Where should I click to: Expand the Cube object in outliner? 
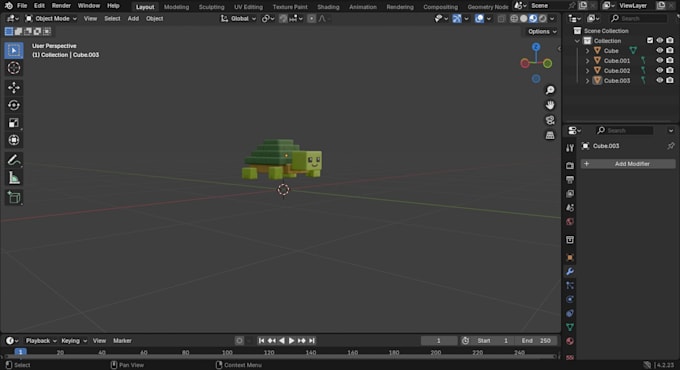[587, 51]
